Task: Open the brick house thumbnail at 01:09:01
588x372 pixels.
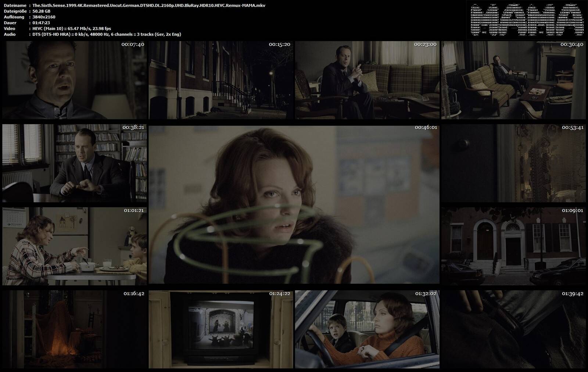Action: tap(513, 246)
